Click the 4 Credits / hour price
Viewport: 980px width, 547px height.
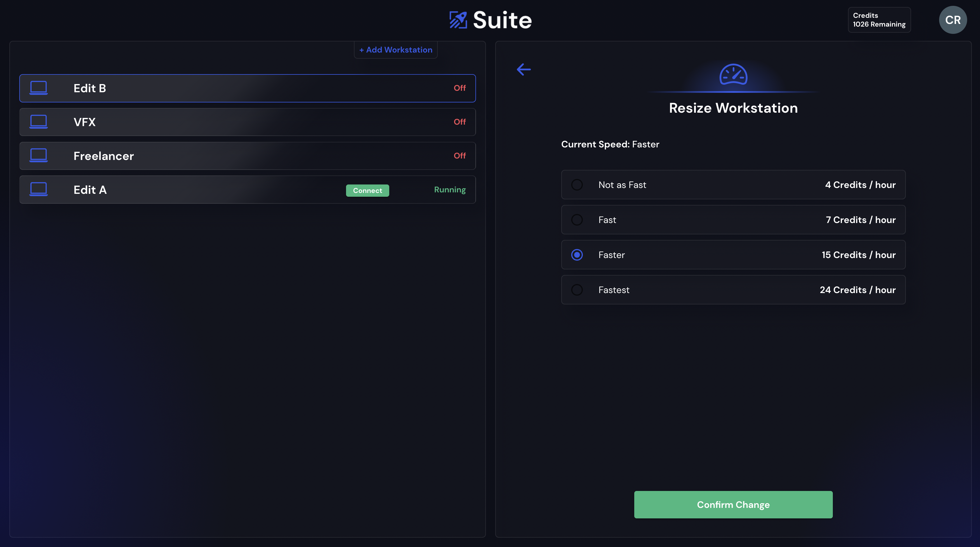(x=860, y=185)
